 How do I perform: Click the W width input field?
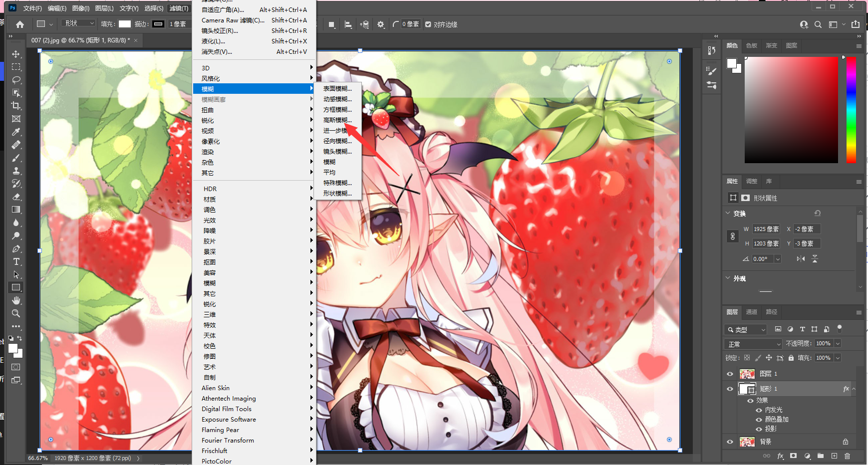(766, 229)
